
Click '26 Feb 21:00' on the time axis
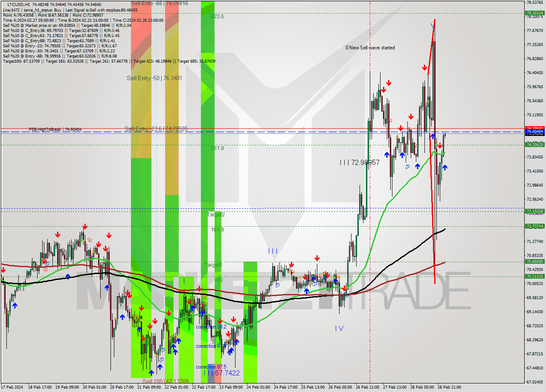(367, 387)
